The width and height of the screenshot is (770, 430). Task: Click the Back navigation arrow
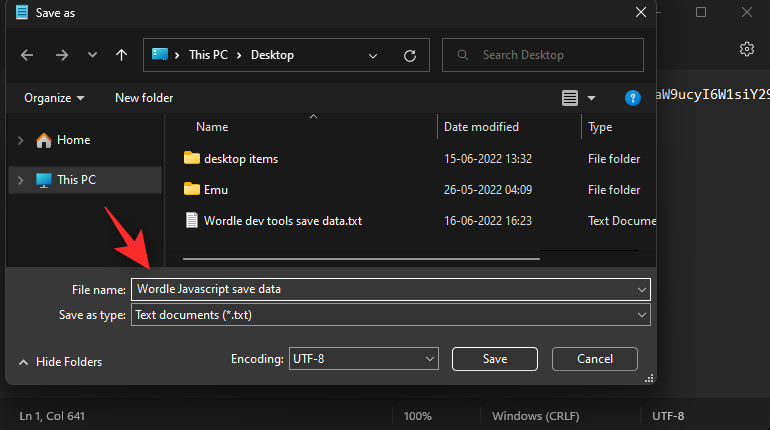(x=27, y=56)
